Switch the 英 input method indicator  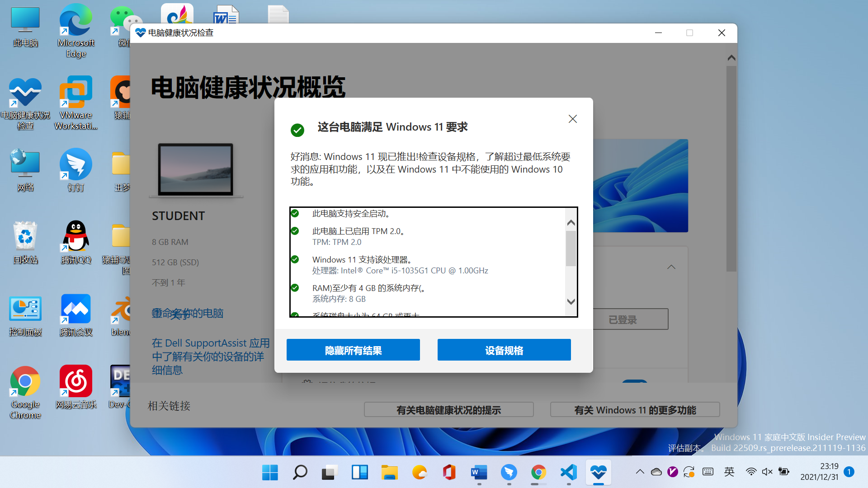pyautogui.click(x=729, y=472)
